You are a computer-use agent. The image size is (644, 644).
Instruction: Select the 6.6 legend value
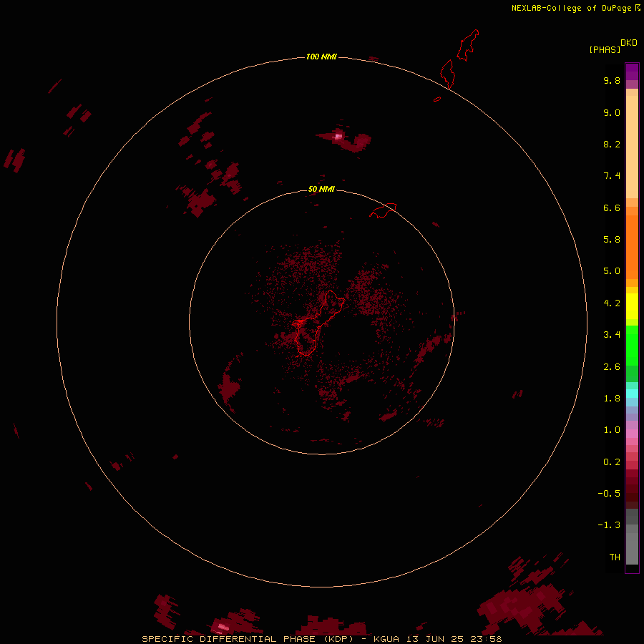click(x=612, y=208)
